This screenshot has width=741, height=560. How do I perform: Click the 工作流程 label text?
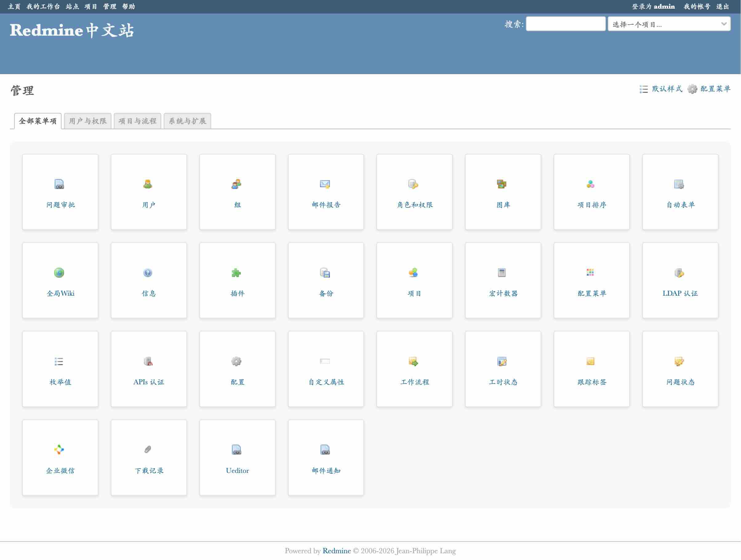(x=415, y=382)
